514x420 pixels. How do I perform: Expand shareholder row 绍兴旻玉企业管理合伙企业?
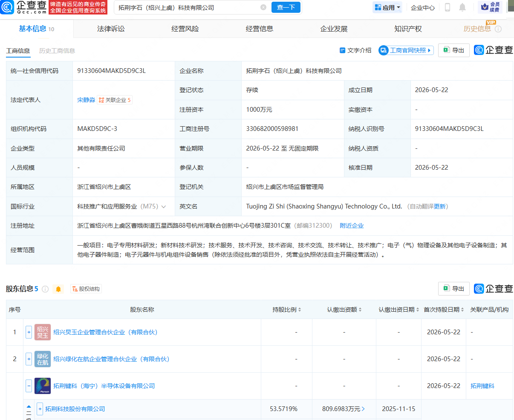(x=29, y=332)
